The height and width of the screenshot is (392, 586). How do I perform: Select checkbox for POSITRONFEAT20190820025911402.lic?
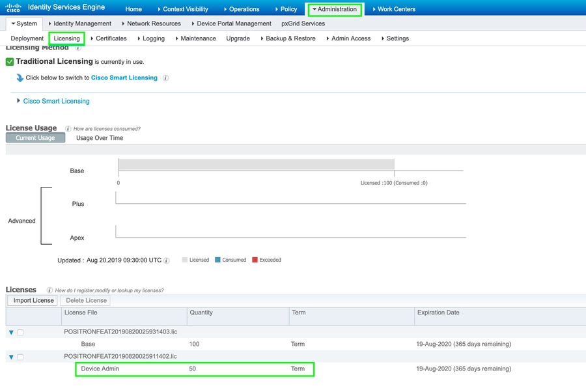click(x=20, y=357)
